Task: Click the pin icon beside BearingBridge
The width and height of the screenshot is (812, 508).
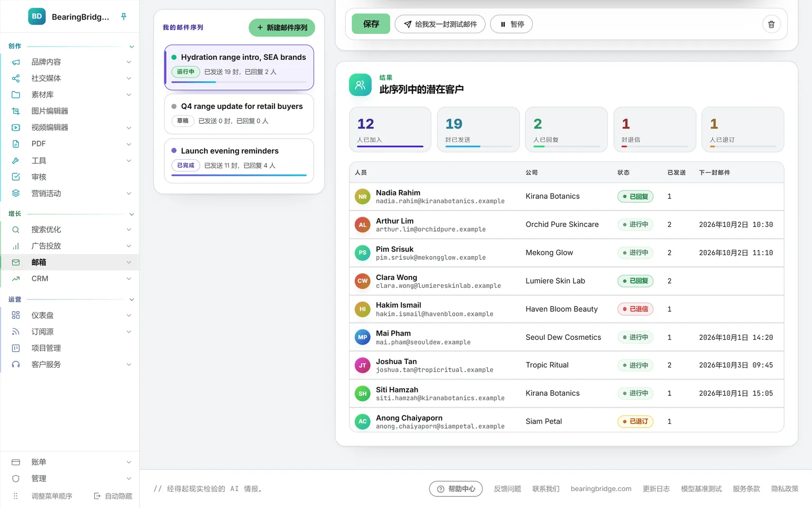Action: pyautogui.click(x=124, y=16)
